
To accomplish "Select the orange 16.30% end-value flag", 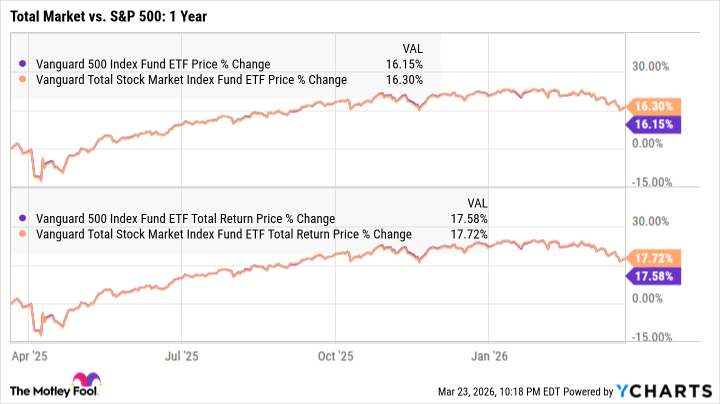I will click(x=653, y=106).
